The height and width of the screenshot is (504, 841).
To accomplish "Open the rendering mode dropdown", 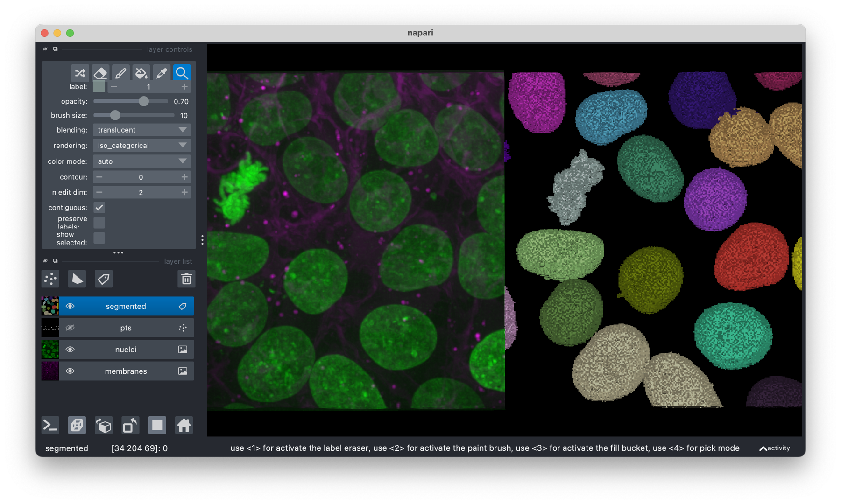I will click(x=141, y=146).
